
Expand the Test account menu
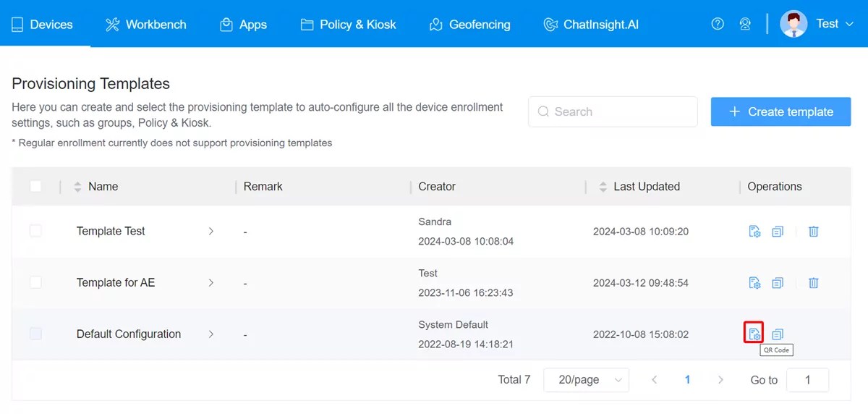817,24
